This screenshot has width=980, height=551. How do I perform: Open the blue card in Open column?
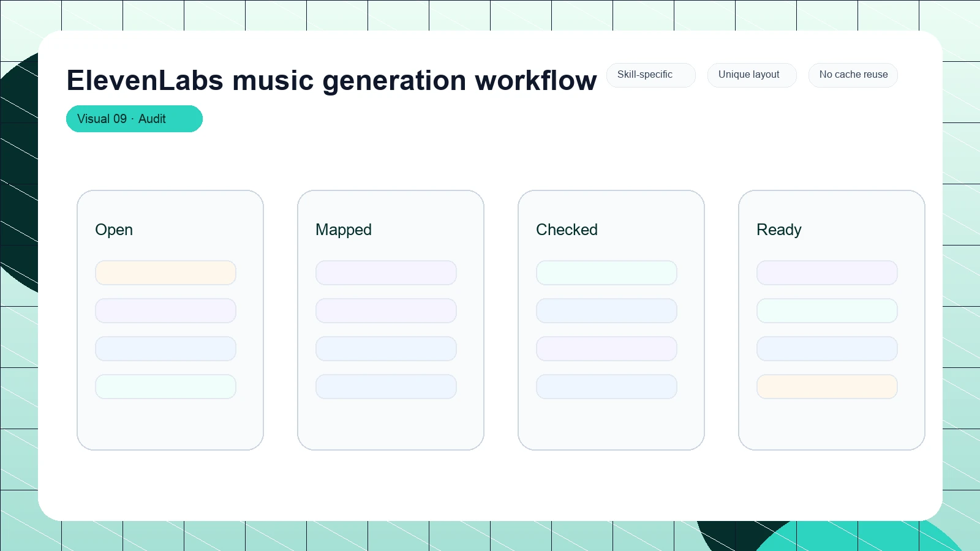coord(165,349)
